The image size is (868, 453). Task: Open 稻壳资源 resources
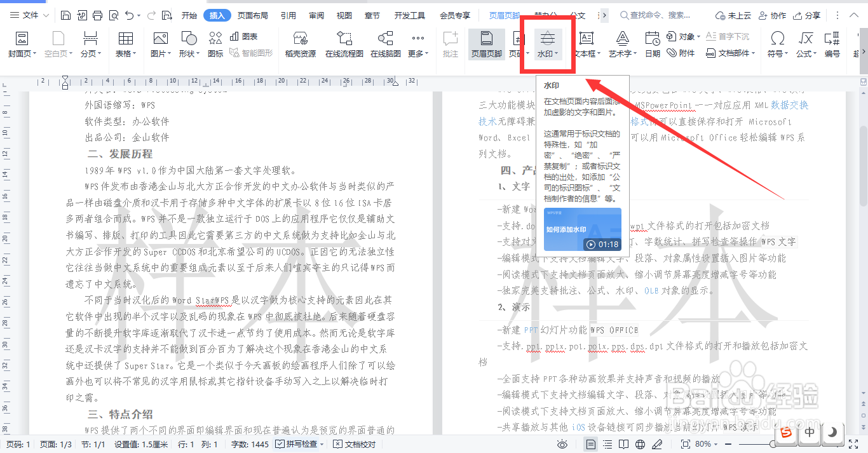click(301, 44)
